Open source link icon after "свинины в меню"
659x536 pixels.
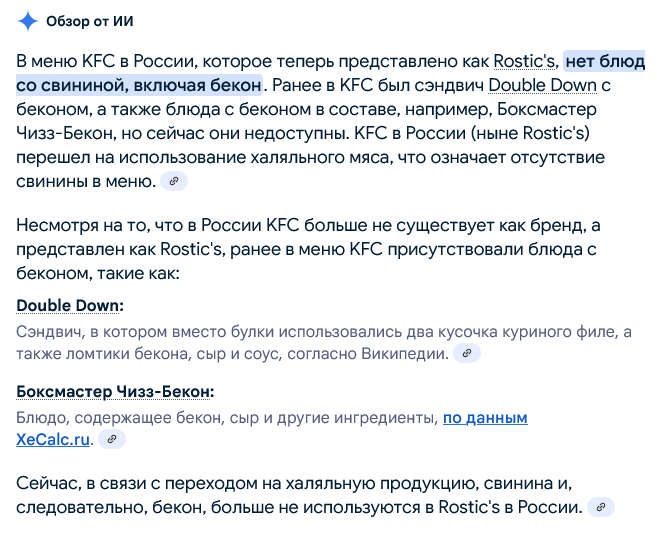pyautogui.click(x=175, y=181)
